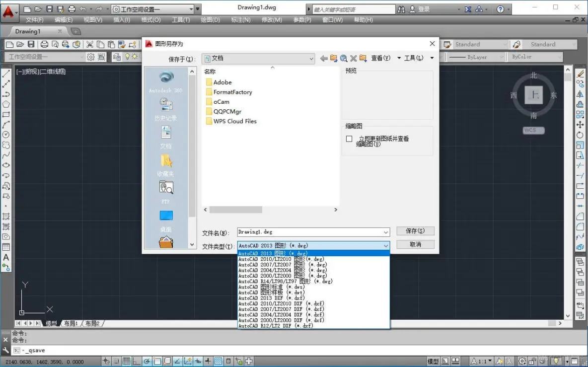Click the Up one level folder icon
The image size is (588, 367).
coord(333,58)
